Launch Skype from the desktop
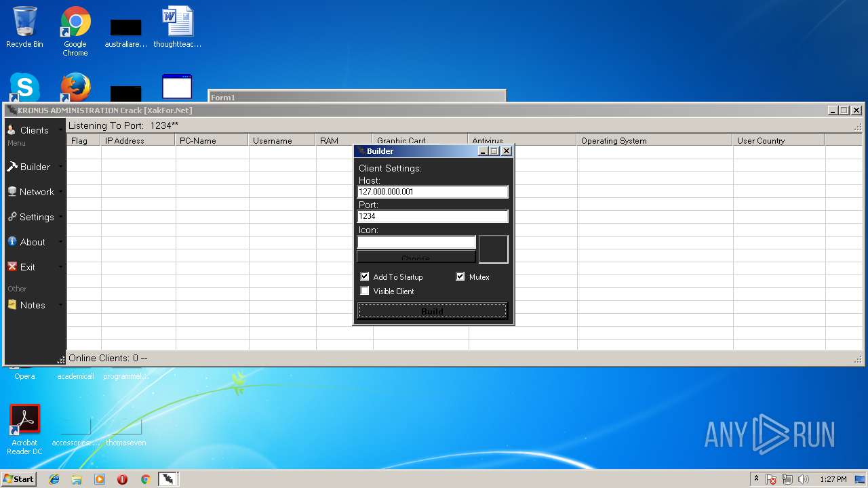The width and height of the screenshot is (868, 488). [x=24, y=88]
